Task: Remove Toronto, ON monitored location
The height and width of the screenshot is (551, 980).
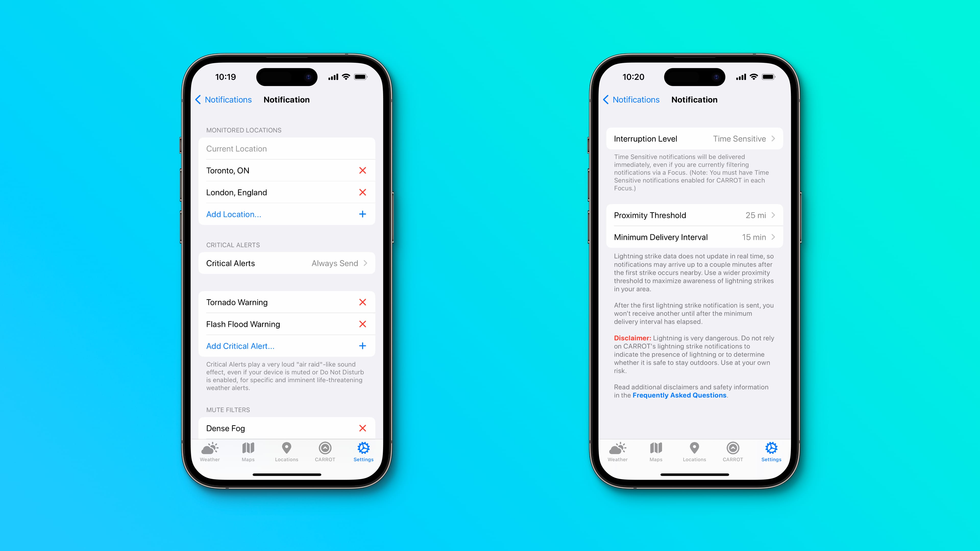Action: [x=363, y=170]
